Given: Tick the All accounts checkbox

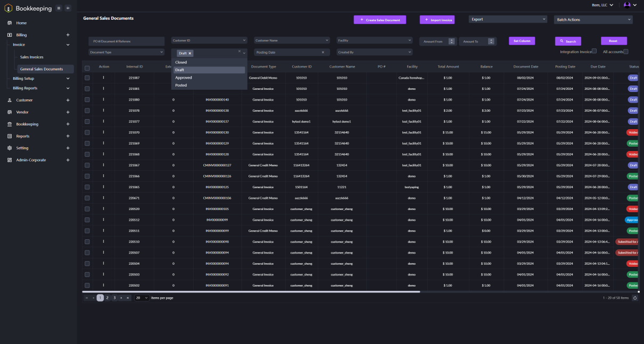Looking at the screenshot, I should tap(626, 52).
